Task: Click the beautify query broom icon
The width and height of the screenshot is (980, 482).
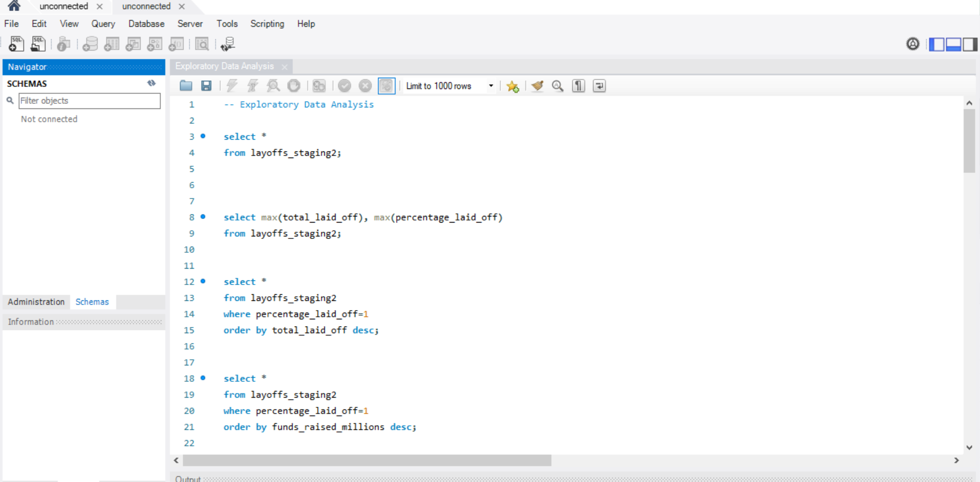Action: point(537,86)
